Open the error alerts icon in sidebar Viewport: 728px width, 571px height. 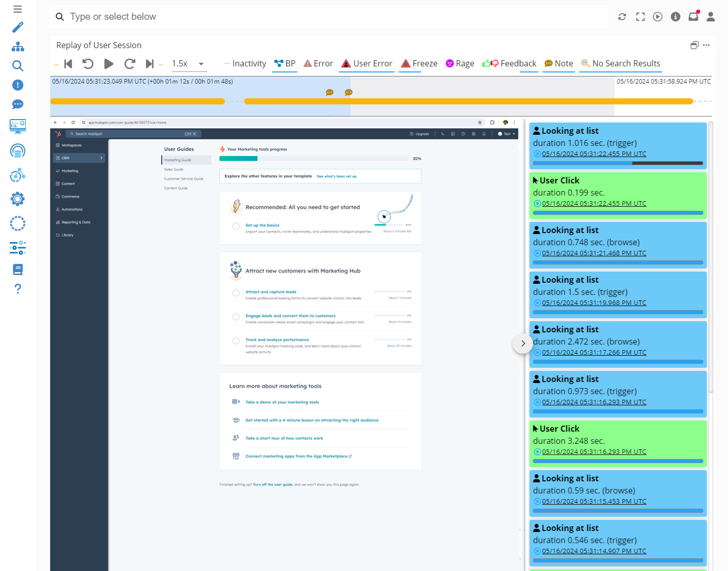[x=18, y=85]
